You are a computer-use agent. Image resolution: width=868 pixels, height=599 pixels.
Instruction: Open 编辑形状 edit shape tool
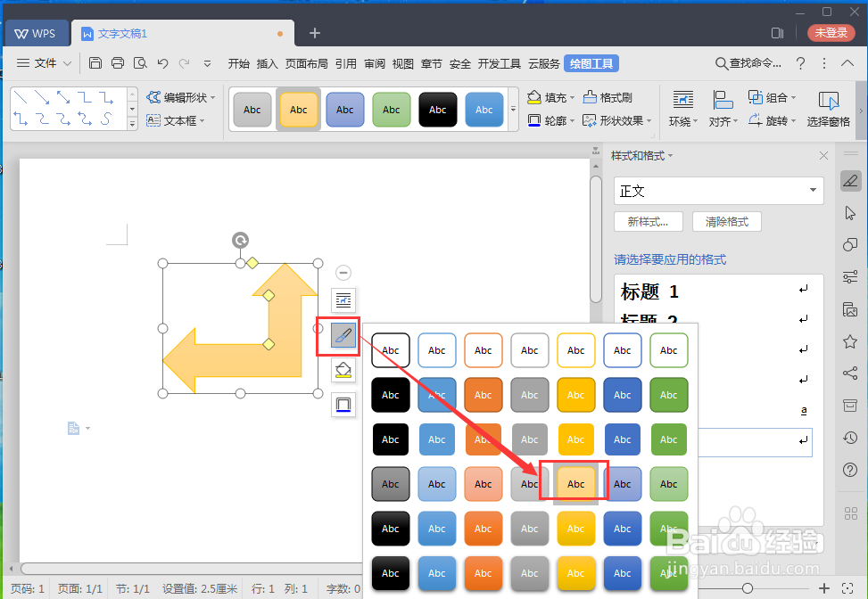(x=180, y=97)
